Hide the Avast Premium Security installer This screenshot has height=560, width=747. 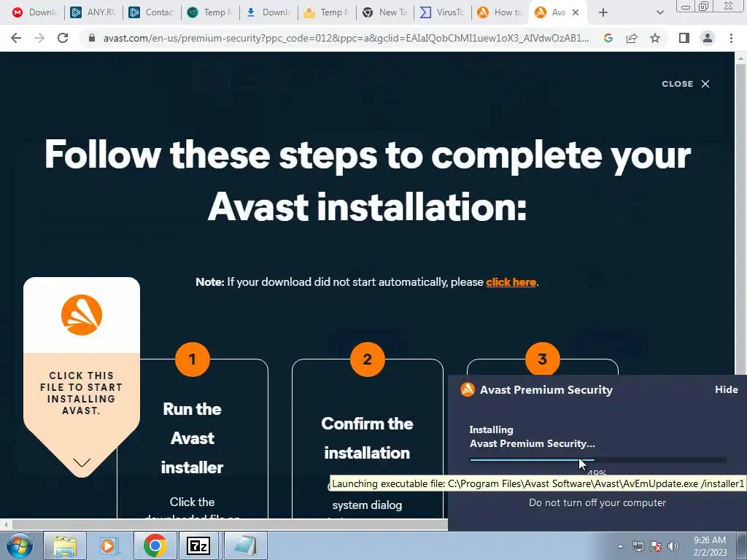point(726,389)
